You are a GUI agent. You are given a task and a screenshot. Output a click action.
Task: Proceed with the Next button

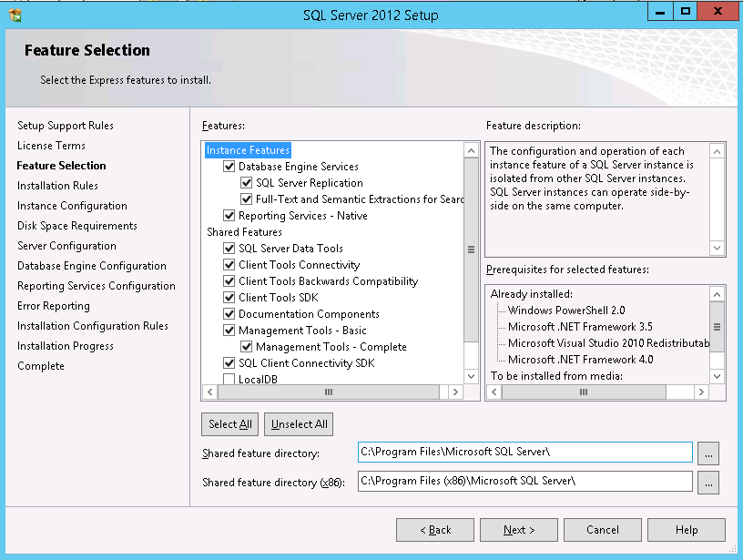coord(519,530)
